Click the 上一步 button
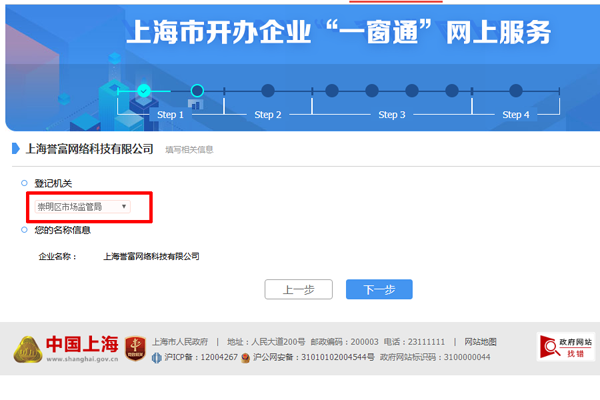Viewport: 600px width, 400px height. tap(298, 289)
